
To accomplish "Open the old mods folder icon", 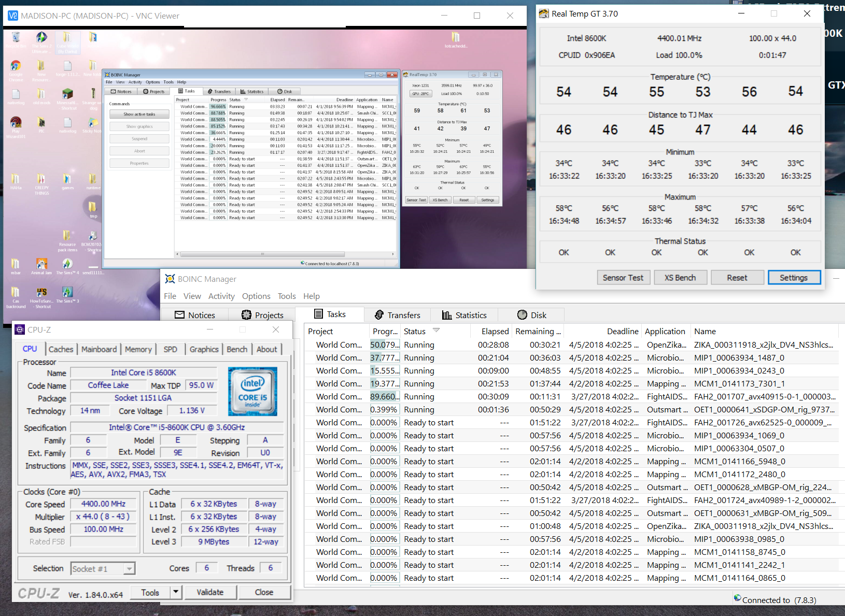I will 41,94.
